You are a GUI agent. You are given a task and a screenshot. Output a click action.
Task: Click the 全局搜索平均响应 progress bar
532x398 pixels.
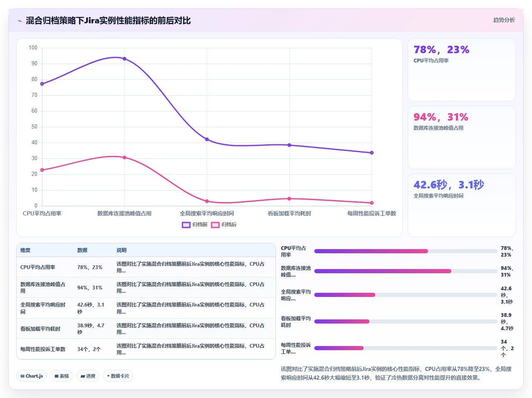point(406,295)
